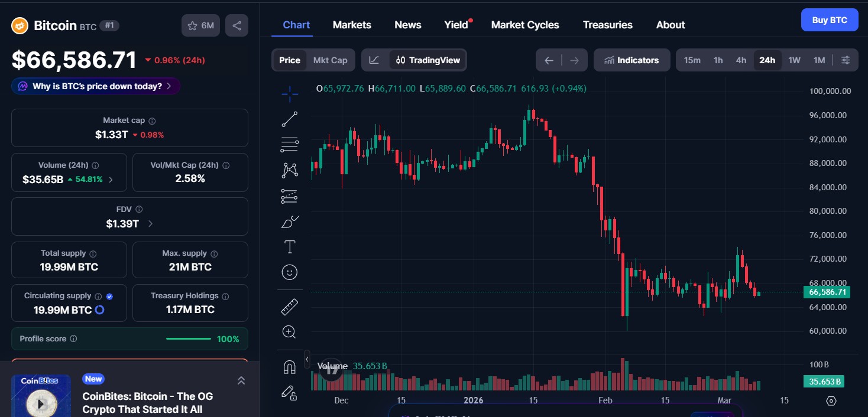The height and width of the screenshot is (417, 868).
Task: Collapse the CoinBites banner with double chevrons
Action: [x=241, y=380]
